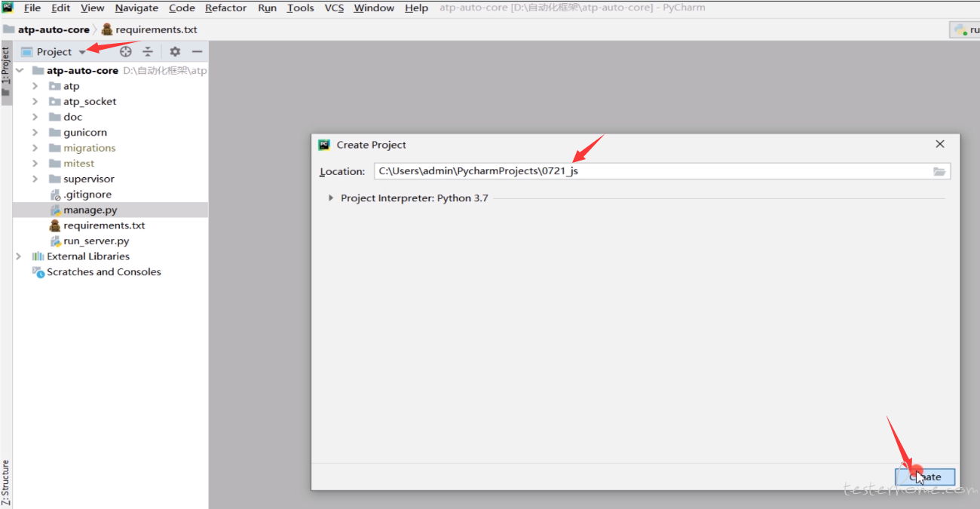Viewport: 980px width, 509px height.
Task: Open the Help menu
Action: tap(416, 8)
